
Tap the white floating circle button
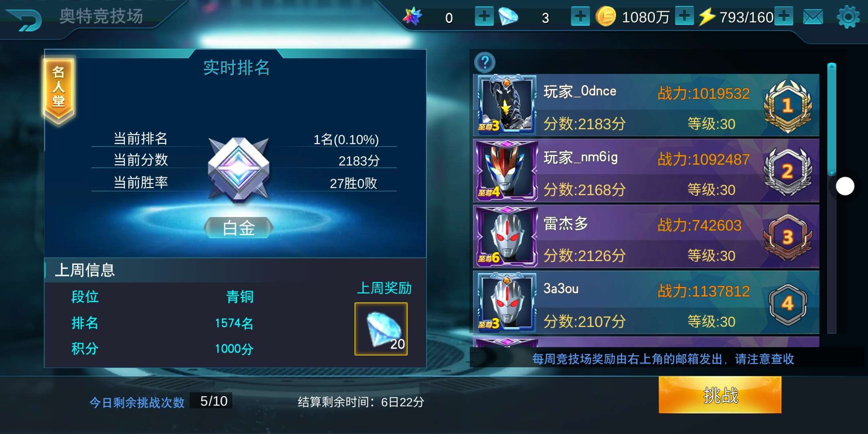(x=845, y=186)
